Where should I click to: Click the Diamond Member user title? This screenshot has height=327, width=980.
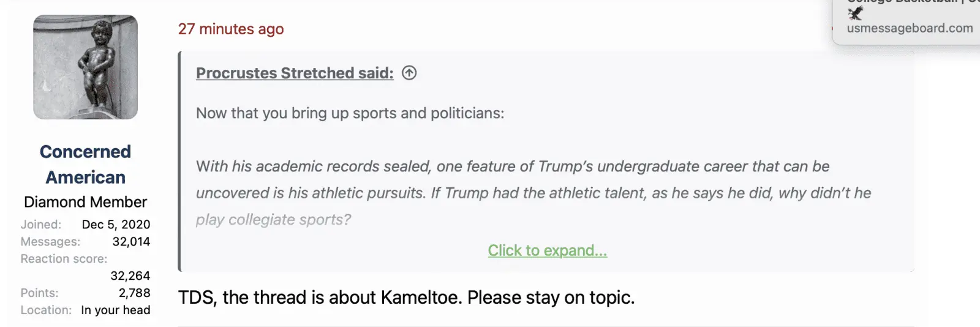(x=85, y=202)
